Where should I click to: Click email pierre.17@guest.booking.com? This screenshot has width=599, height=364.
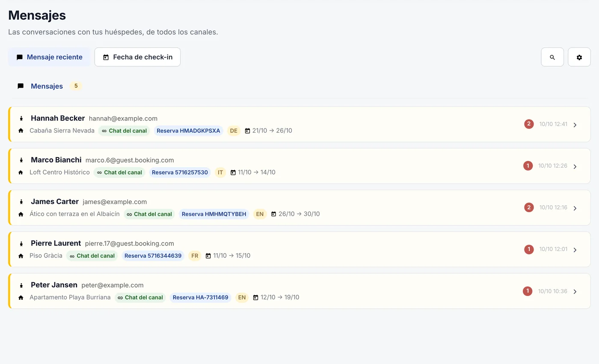tap(130, 244)
